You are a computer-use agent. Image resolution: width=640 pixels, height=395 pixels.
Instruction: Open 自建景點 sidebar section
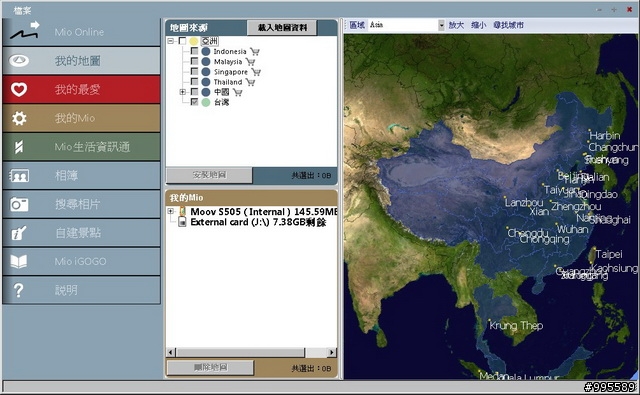(x=81, y=233)
